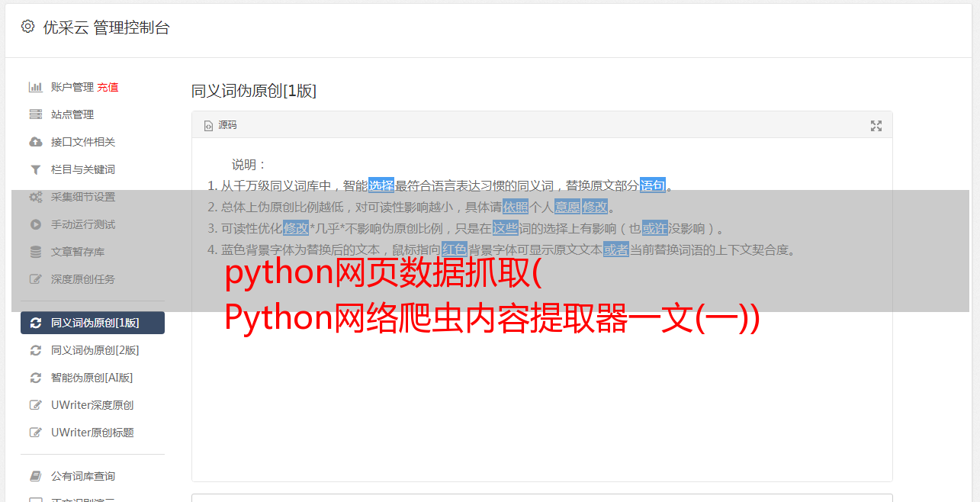Click the 站点管理 server icon
The image size is (980, 502).
tap(35, 114)
